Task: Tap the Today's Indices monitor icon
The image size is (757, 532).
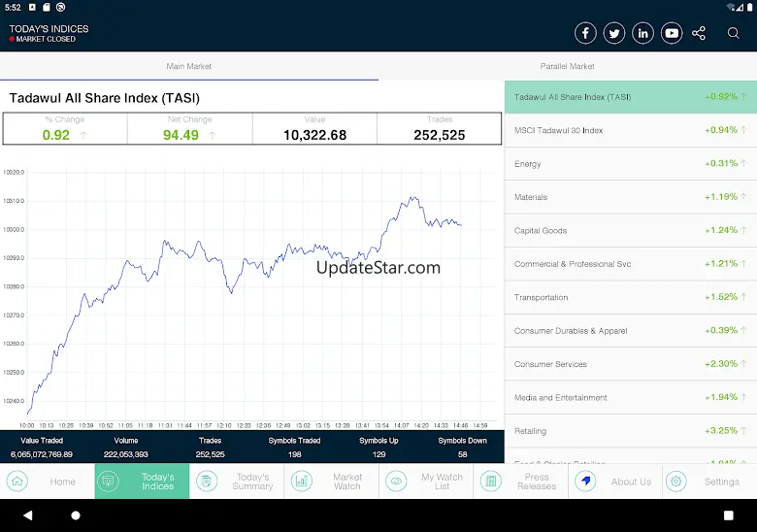Action: coord(108,482)
